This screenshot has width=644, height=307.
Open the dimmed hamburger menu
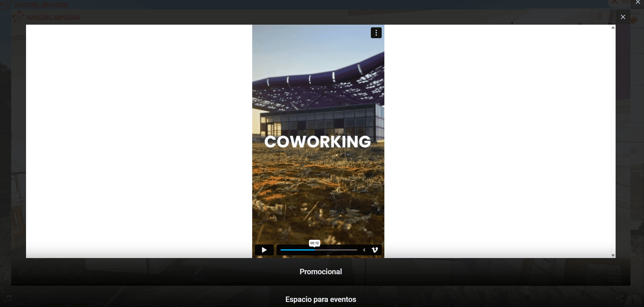coord(599,16)
